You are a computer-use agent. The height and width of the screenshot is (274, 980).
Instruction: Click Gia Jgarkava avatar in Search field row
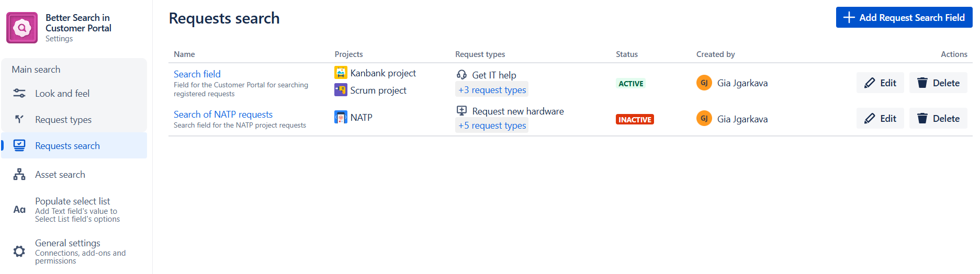[x=704, y=83]
